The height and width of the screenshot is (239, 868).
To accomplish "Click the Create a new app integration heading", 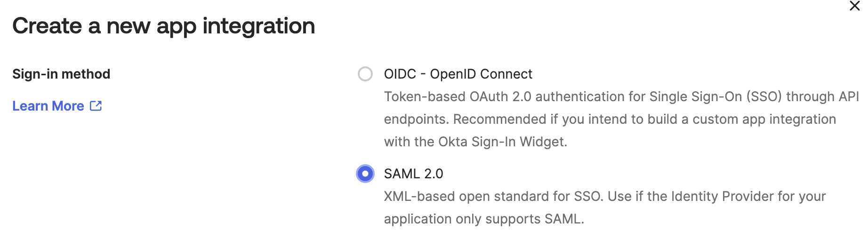I will pos(164,25).
